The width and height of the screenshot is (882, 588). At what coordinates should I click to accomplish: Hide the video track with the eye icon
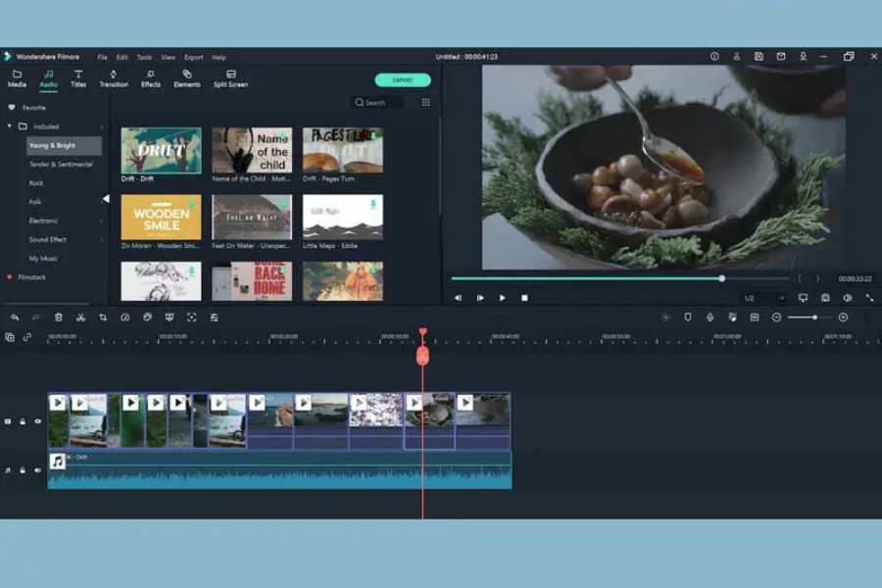tap(37, 421)
